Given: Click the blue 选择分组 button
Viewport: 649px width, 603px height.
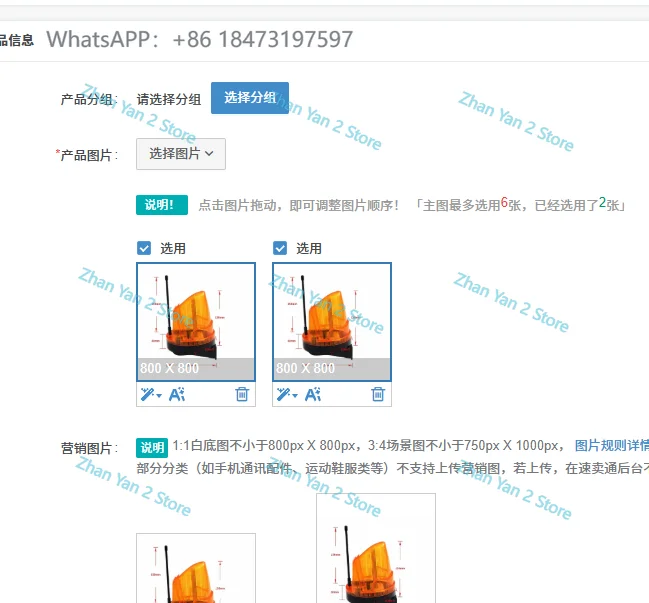Looking at the screenshot, I should 250,98.
